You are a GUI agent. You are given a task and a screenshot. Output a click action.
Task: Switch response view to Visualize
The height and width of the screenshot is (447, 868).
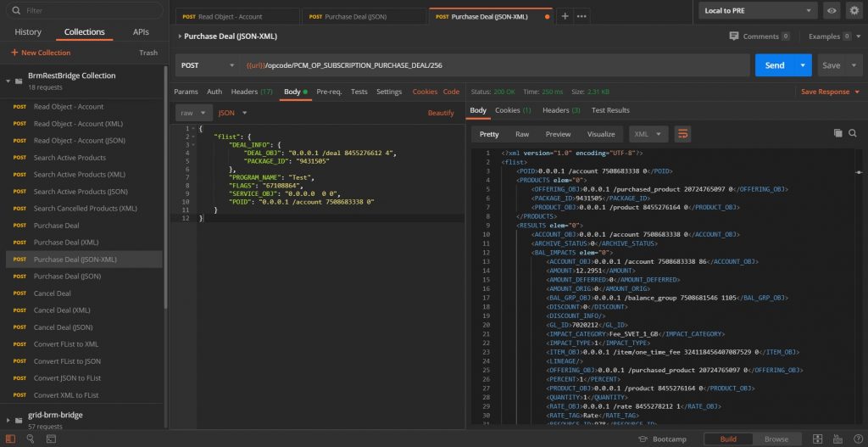(x=601, y=134)
